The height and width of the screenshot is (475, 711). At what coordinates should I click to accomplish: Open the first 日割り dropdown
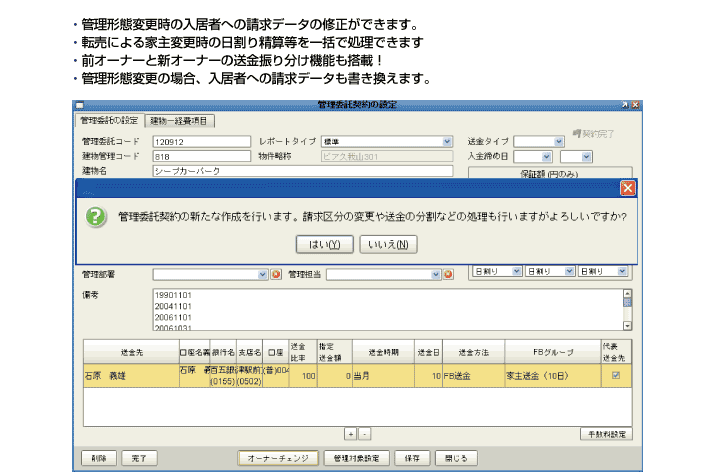point(516,271)
